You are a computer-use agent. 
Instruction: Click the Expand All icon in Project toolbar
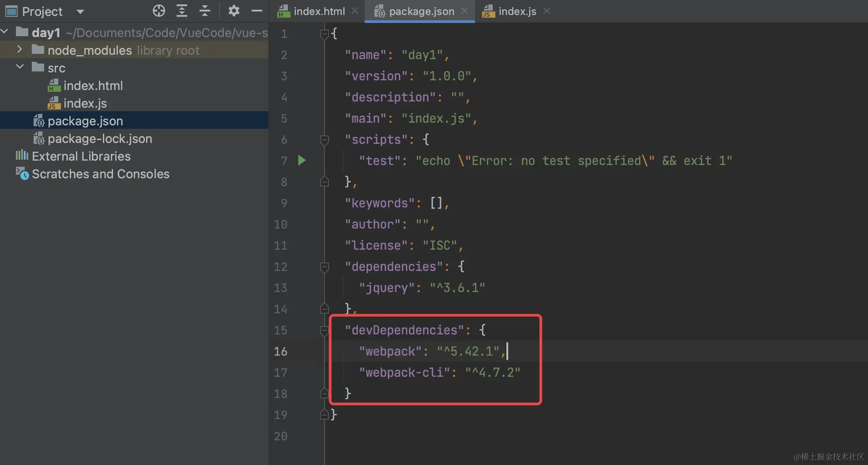pos(182,11)
